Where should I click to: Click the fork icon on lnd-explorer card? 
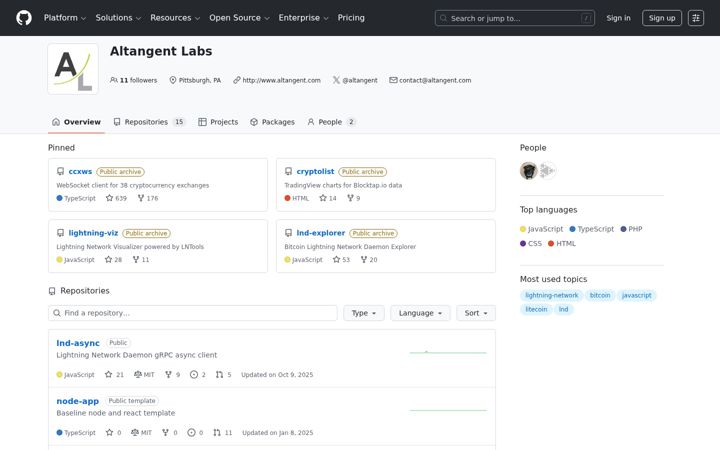364,259
